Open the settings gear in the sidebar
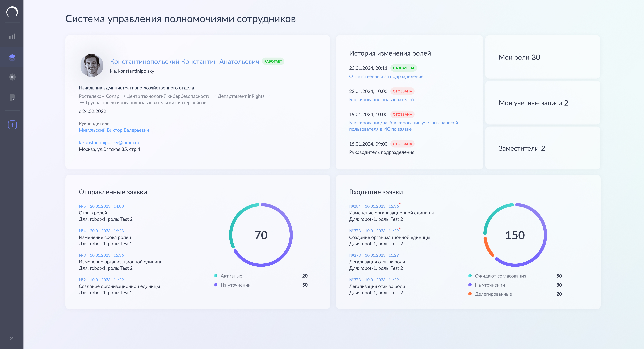 click(x=12, y=77)
